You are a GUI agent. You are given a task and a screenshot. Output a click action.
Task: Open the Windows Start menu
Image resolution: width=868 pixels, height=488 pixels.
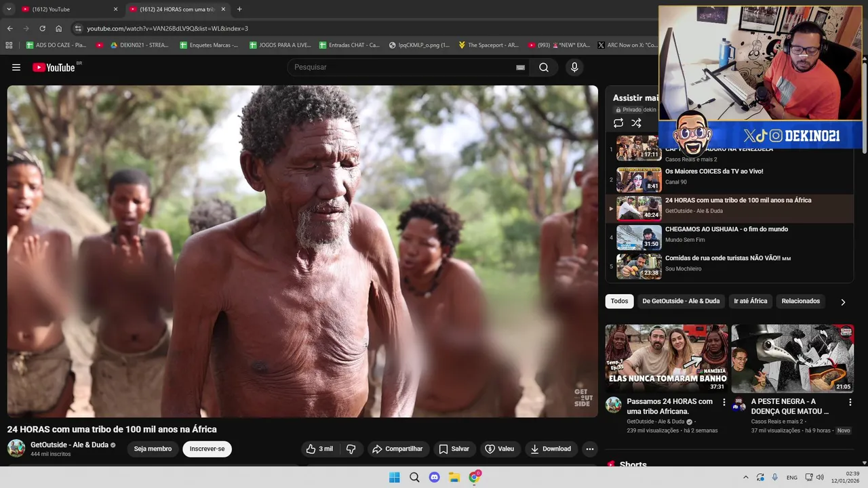coord(394,477)
